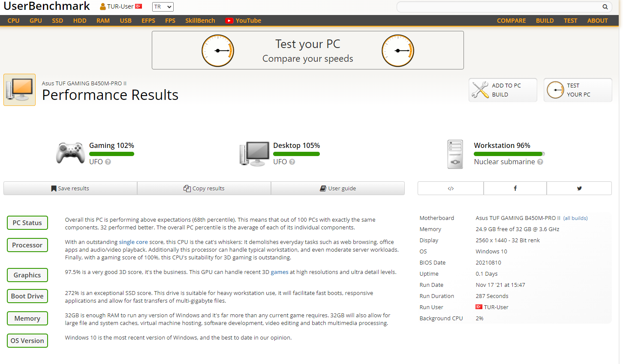Open SkillBench from the navbar
The height and width of the screenshot is (364, 623).
(200, 21)
